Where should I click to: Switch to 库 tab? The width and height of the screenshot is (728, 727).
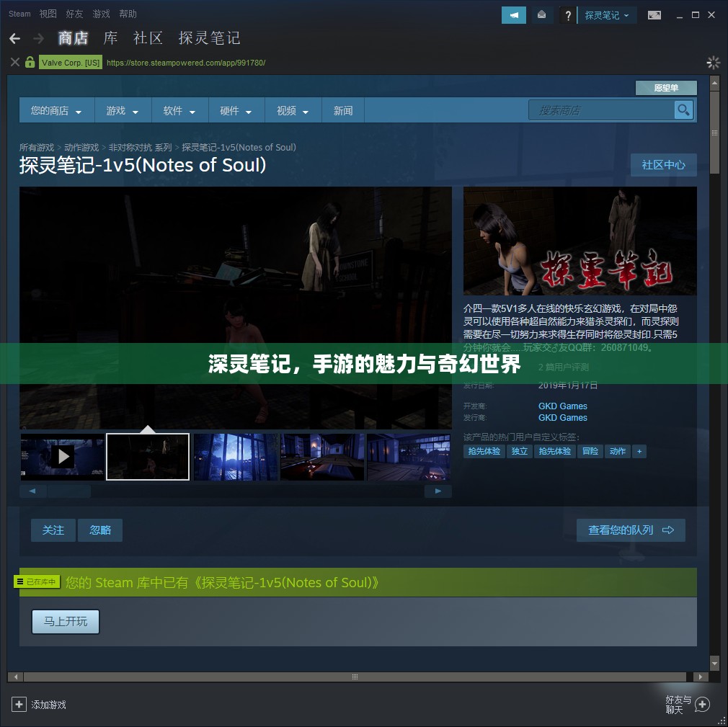click(110, 38)
